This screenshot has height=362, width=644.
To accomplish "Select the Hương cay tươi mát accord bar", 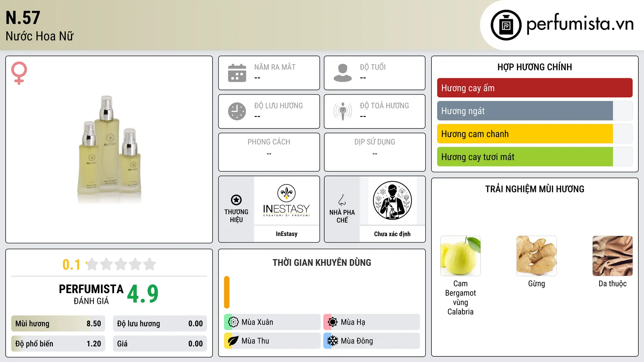I will 535,157.
